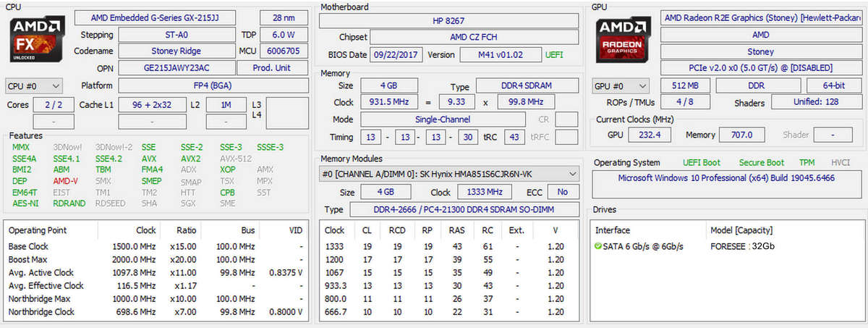Click the Interface column header under Drives
The height and width of the screenshot is (328, 868).
tap(613, 230)
